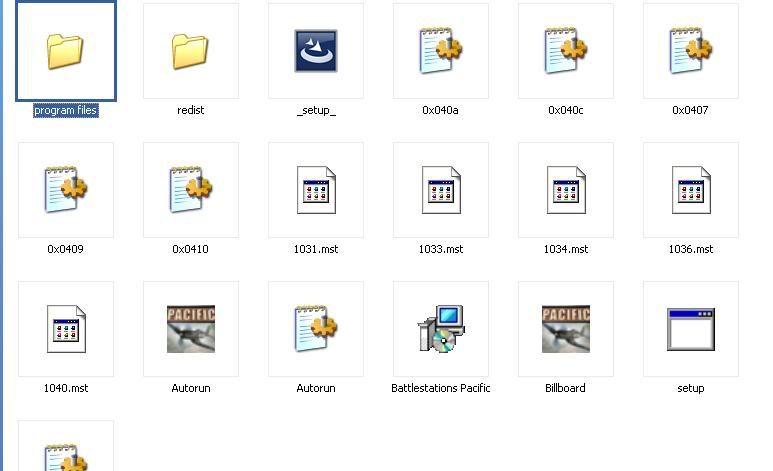Select the 0x0410 configuration file
Viewport: 773px width, 471px height.
190,190
